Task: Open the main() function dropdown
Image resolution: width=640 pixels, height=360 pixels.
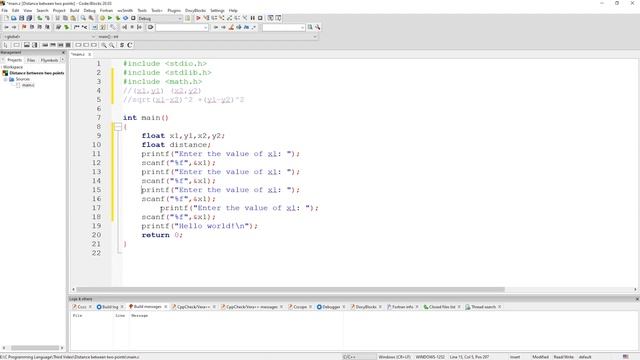Action: point(207,36)
